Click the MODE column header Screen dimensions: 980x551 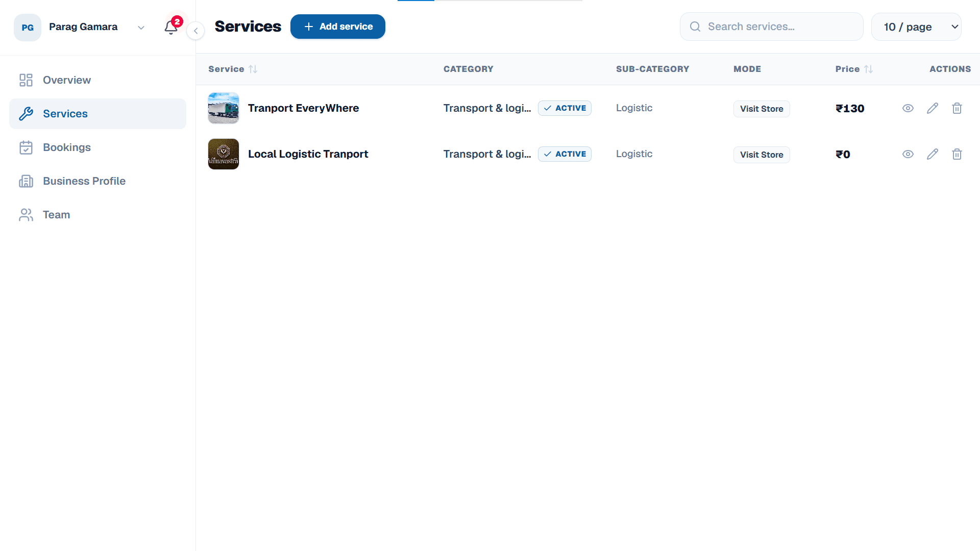pos(747,69)
